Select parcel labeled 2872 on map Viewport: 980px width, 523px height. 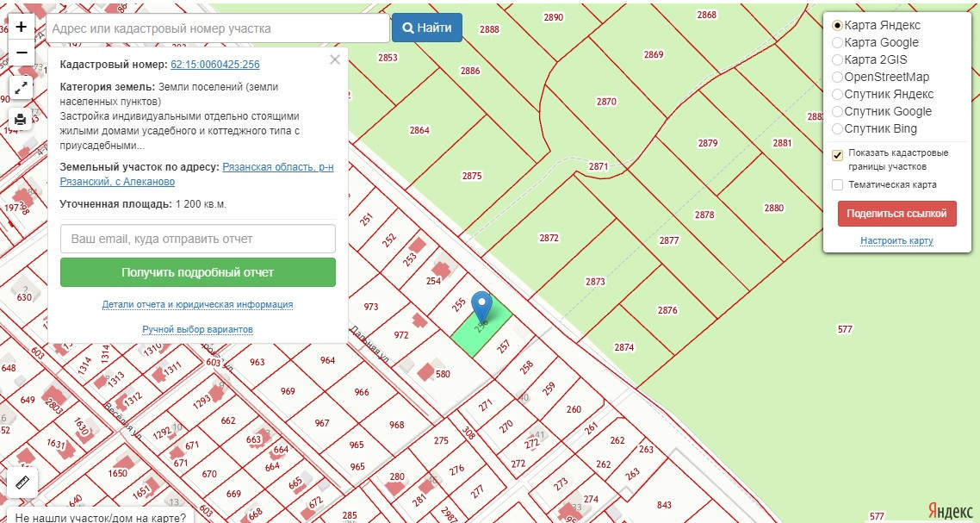549,238
